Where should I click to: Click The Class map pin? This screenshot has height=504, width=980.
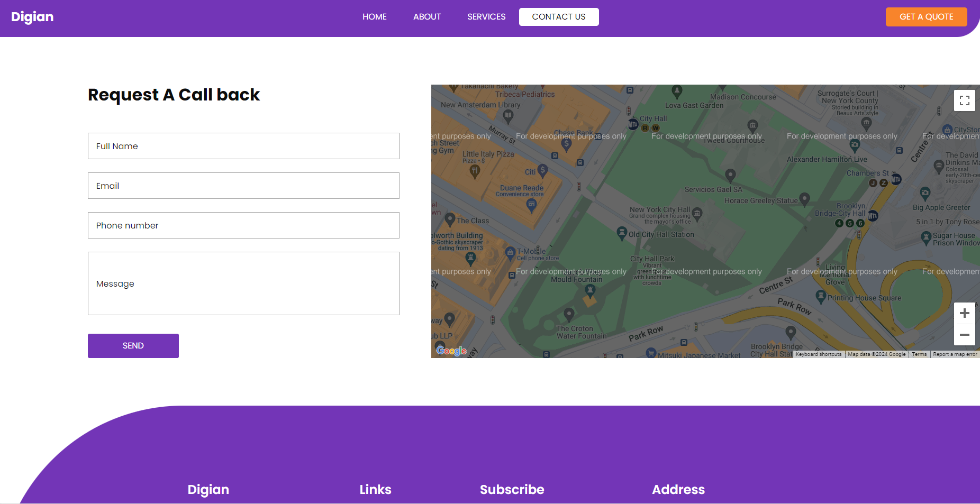(x=450, y=219)
